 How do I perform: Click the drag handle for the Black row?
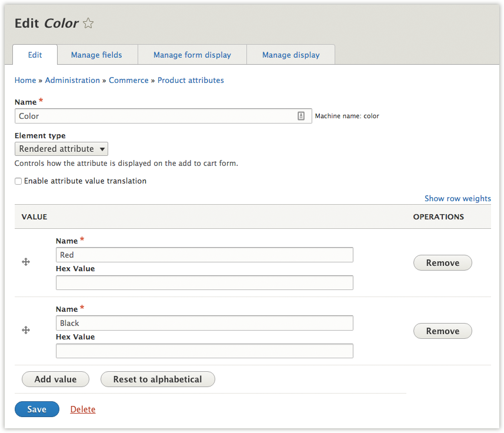coord(26,330)
